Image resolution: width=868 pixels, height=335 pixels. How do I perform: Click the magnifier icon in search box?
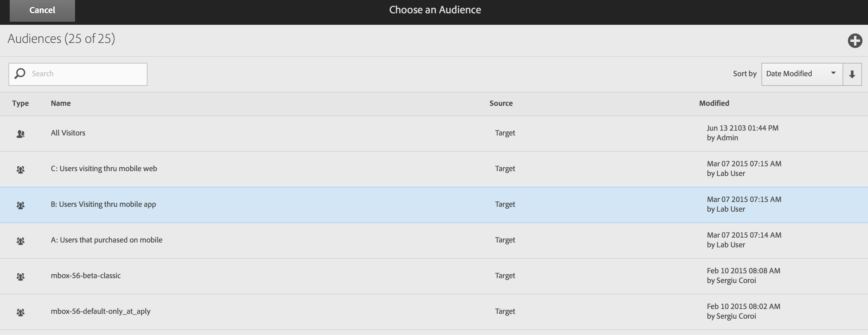20,73
